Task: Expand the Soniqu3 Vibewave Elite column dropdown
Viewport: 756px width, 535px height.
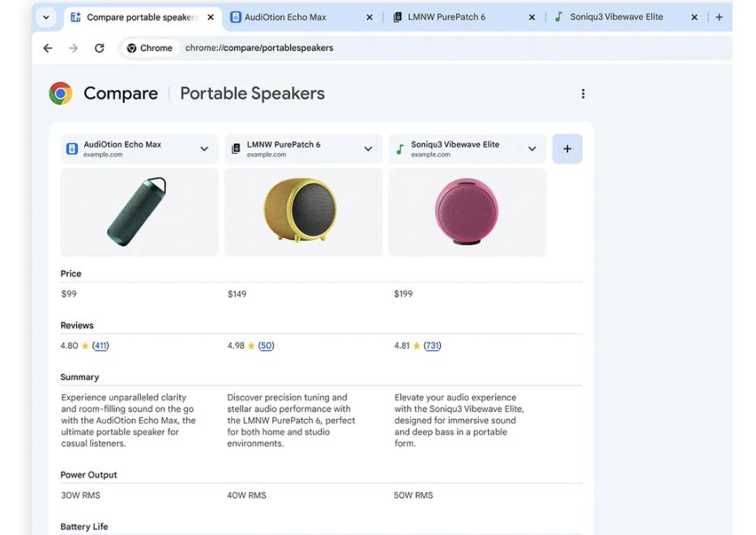Action: [532, 149]
